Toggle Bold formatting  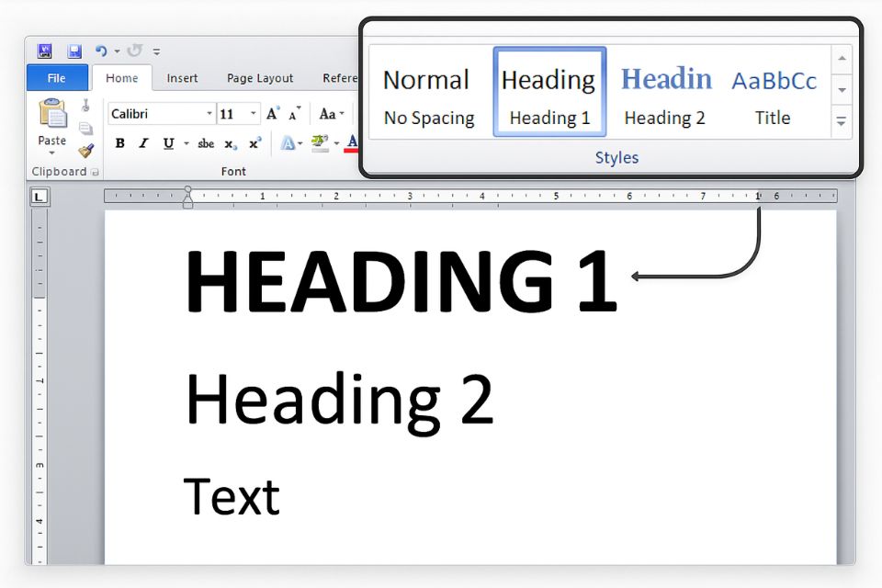pos(119,143)
